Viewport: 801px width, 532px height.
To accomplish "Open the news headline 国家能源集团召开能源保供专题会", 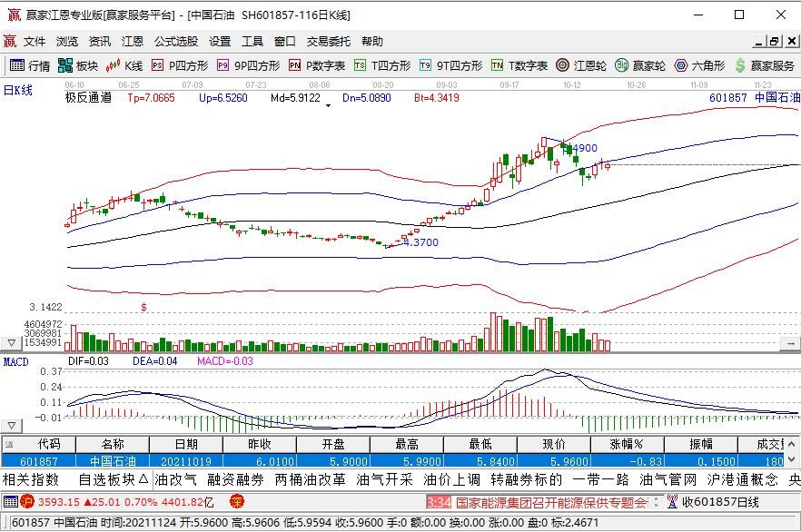I will [552, 502].
